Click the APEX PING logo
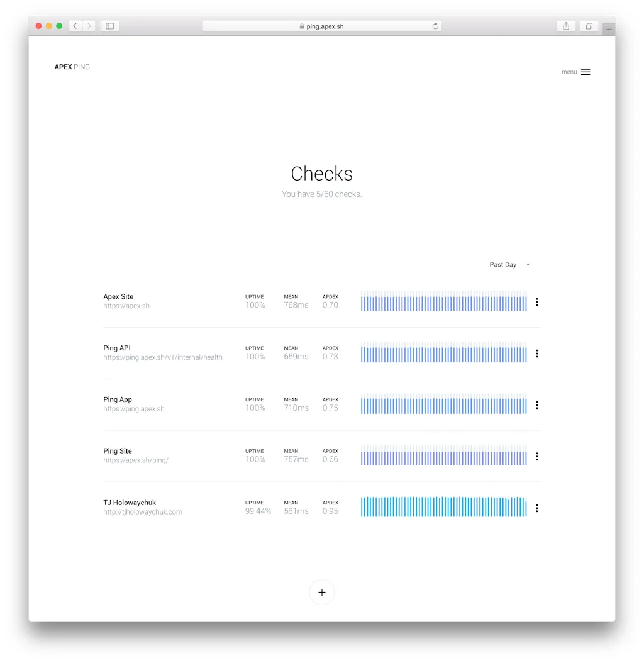This screenshot has width=644, height=663. point(72,67)
